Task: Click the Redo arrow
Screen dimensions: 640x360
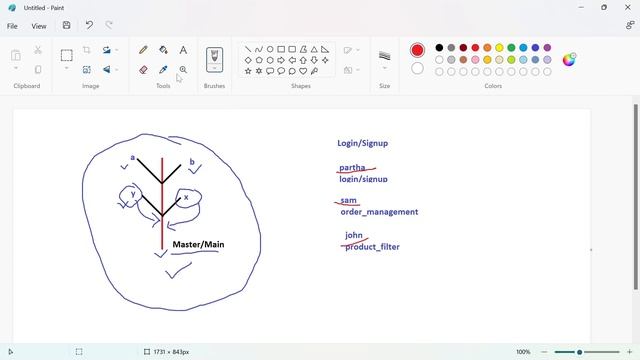Action: point(109,25)
